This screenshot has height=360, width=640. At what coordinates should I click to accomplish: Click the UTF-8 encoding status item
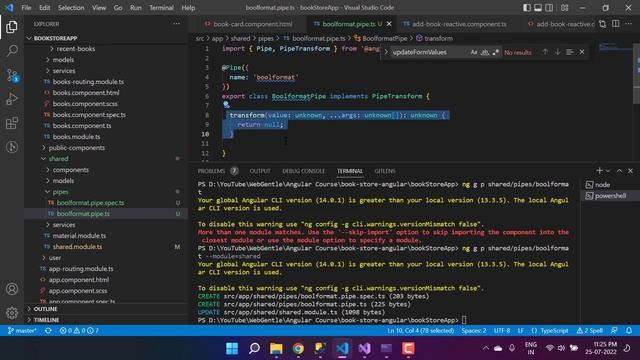click(502, 331)
